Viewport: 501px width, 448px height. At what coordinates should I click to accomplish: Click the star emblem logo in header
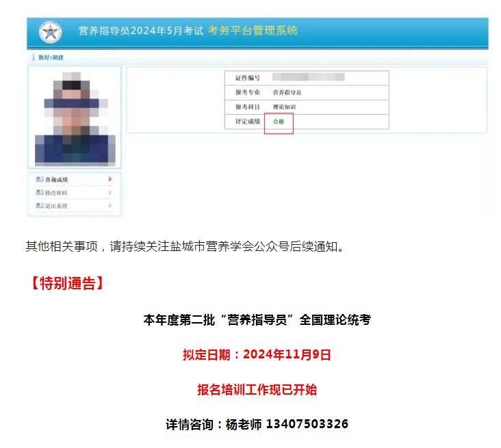tap(50, 32)
